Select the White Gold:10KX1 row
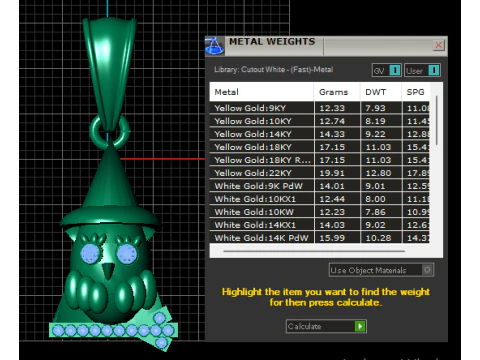 pos(319,199)
